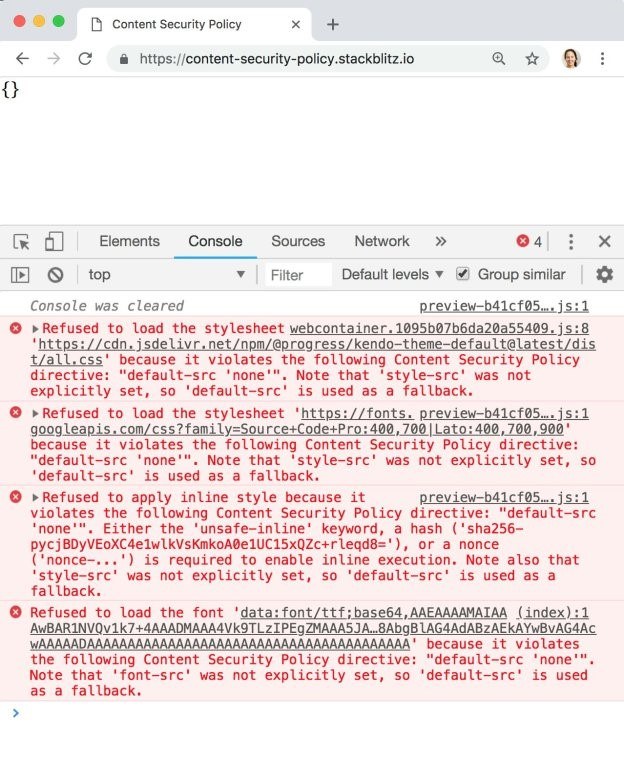Image resolution: width=624 pixels, height=759 pixels.
Task: Click the red error count badge
Action: (529, 241)
